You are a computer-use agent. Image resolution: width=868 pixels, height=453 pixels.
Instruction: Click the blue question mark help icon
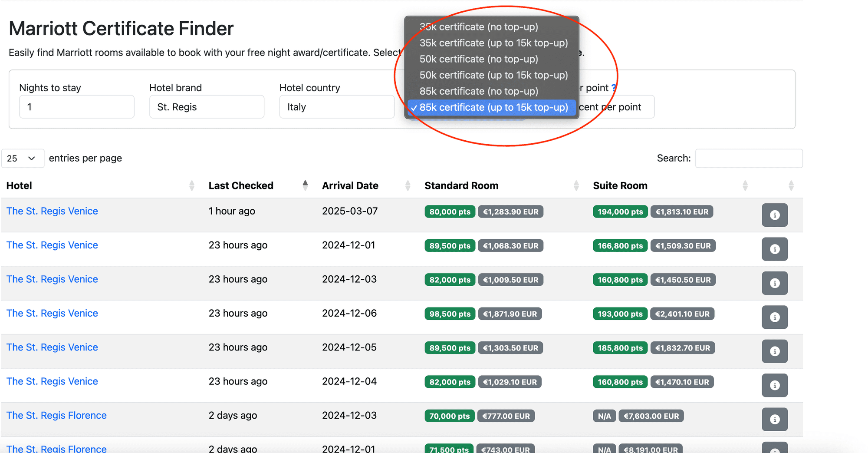point(614,88)
